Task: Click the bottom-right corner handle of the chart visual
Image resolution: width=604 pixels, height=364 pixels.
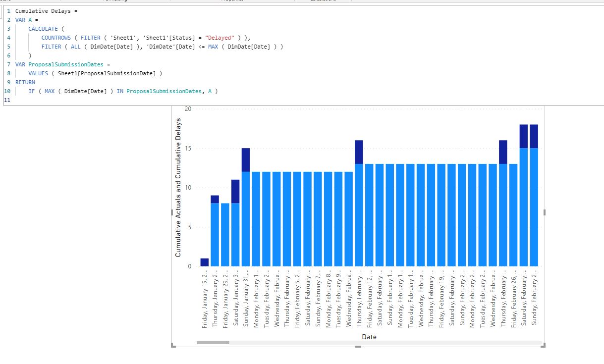Action: click(x=544, y=345)
